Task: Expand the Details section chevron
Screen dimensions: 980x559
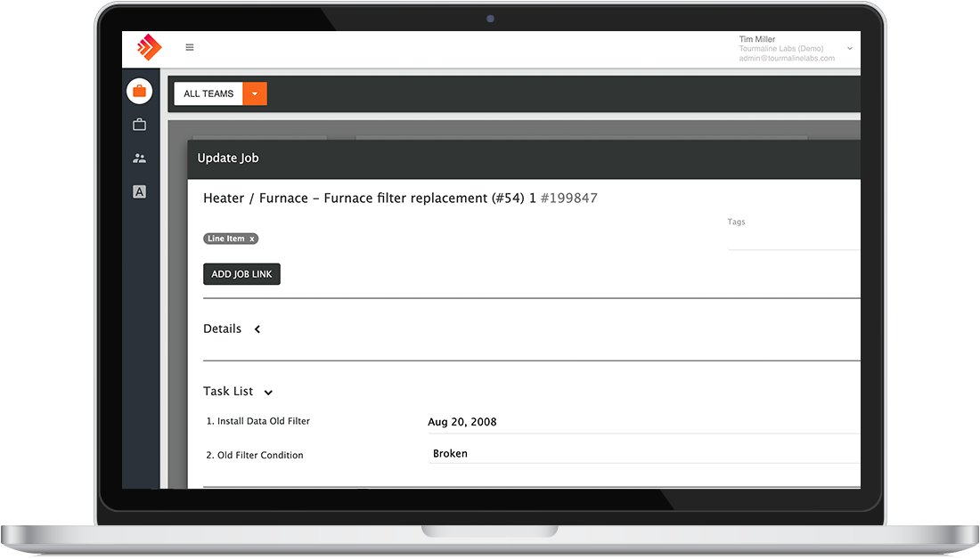Action: [x=257, y=329]
